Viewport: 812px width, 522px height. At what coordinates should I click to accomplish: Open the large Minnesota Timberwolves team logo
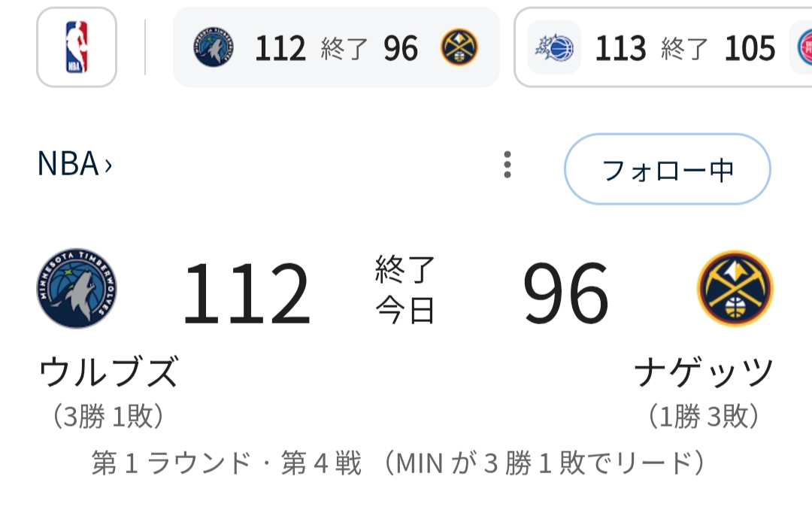[76, 288]
